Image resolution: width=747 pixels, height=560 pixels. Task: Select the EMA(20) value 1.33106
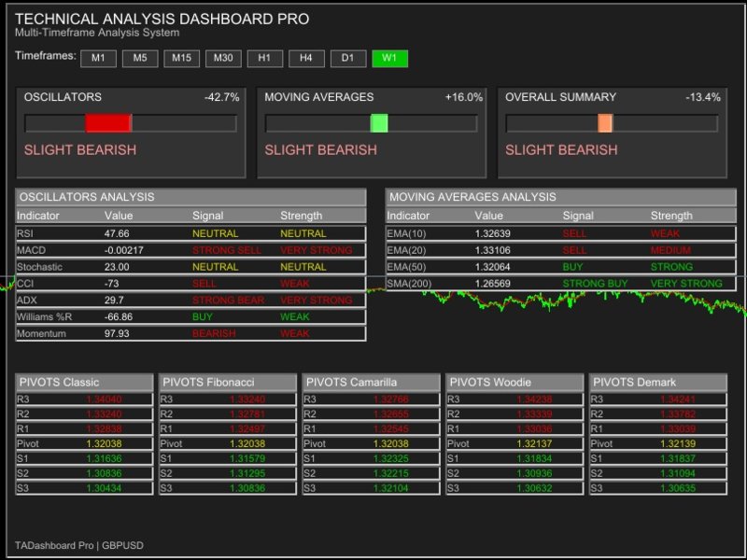tap(493, 250)
